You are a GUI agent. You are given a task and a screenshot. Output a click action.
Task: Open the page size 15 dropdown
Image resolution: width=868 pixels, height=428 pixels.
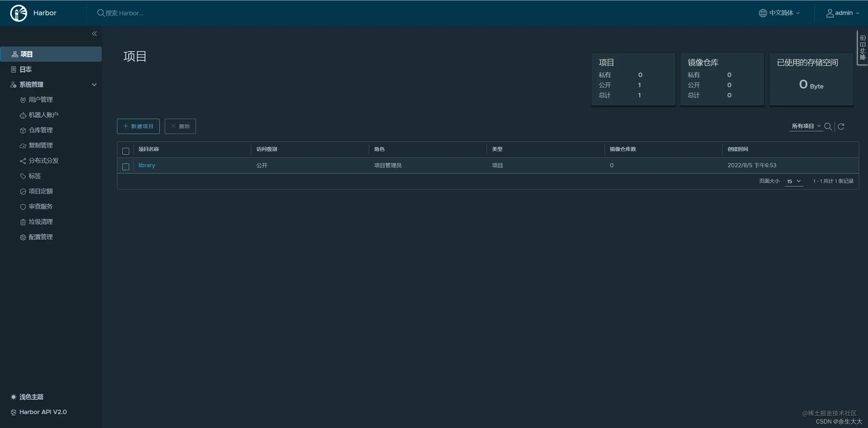[794, 181]
